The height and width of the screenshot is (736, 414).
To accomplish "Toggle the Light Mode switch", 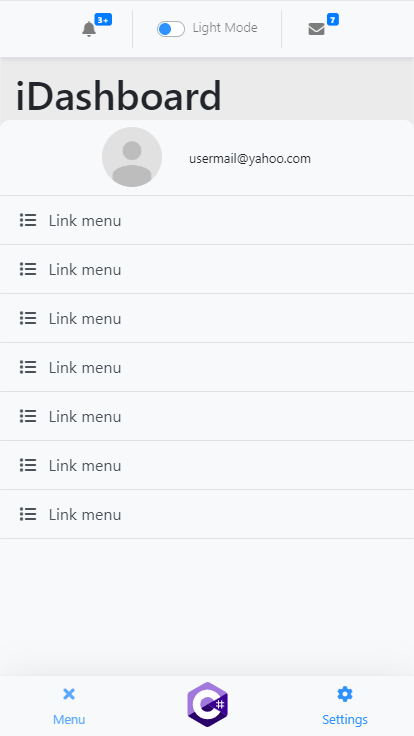I will (171, 29).
